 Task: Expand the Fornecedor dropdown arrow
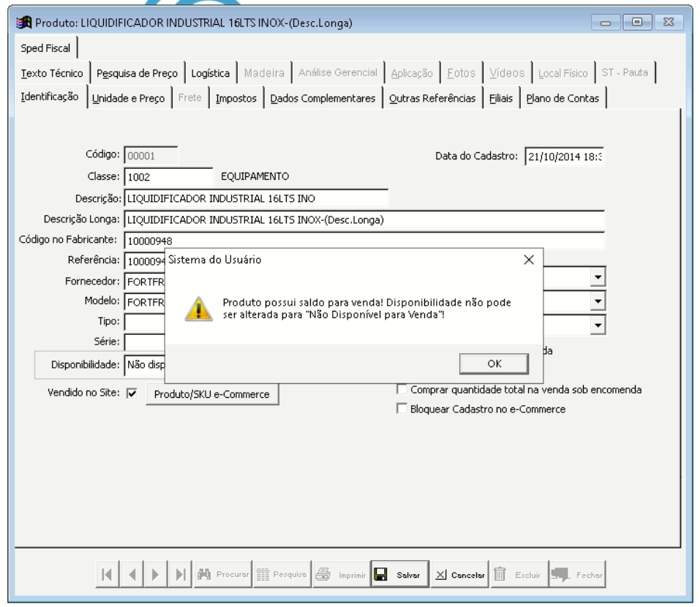click(x=598, y=277)
